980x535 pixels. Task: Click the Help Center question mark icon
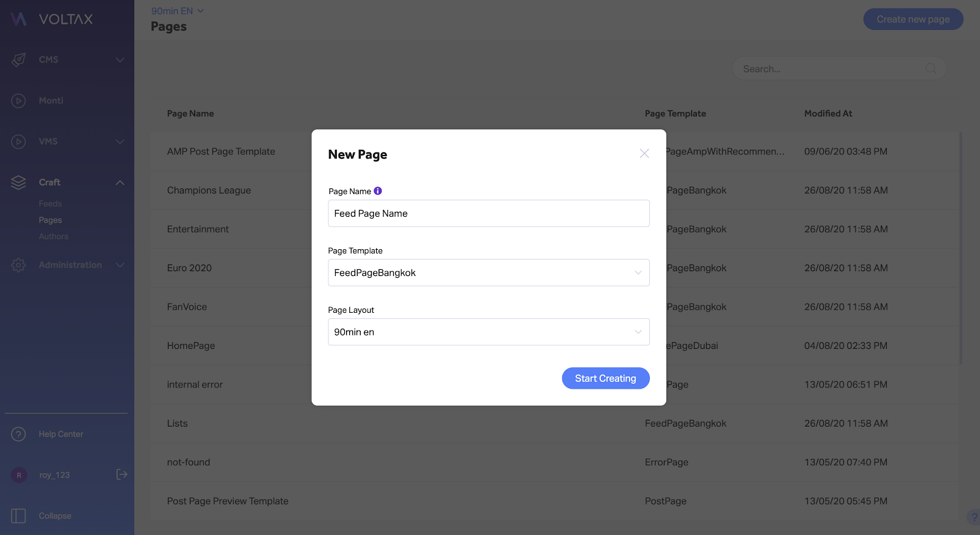(18, 434)
